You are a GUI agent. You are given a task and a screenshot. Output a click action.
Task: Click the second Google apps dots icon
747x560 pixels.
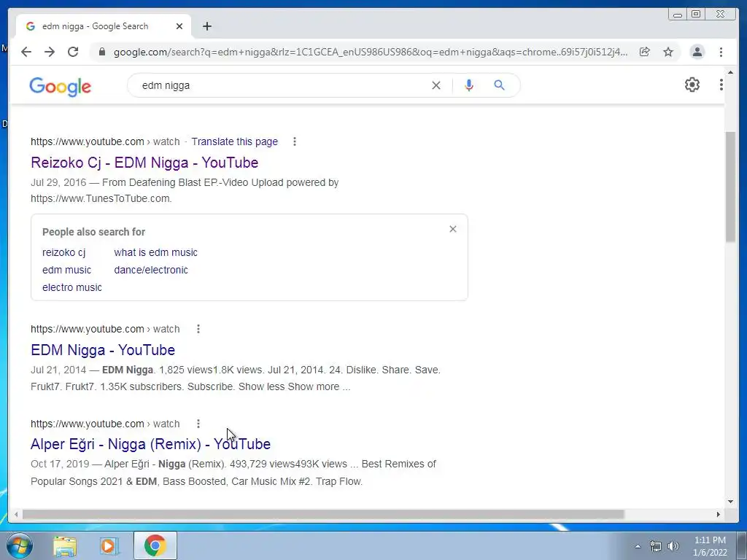(x=721, y=85)
